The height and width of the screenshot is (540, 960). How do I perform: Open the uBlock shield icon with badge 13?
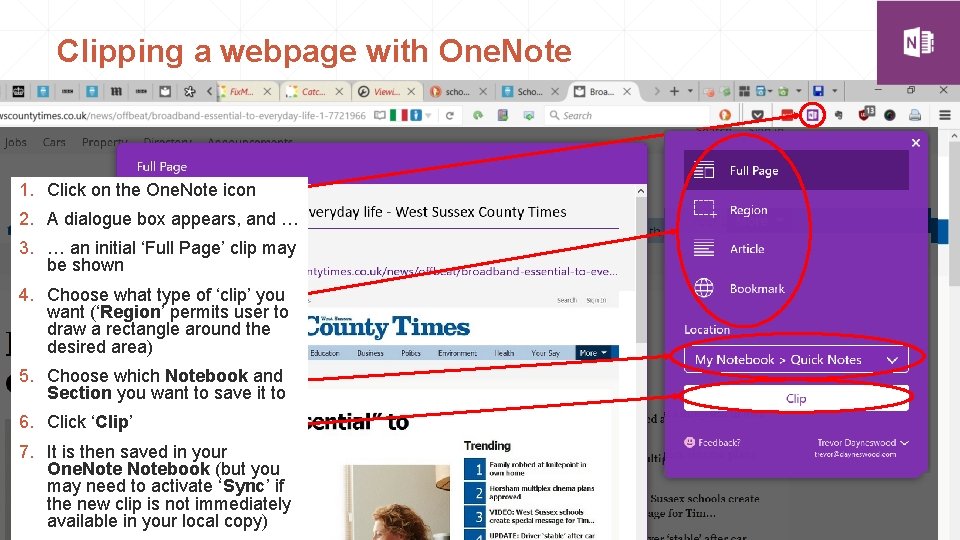point(866,114)
